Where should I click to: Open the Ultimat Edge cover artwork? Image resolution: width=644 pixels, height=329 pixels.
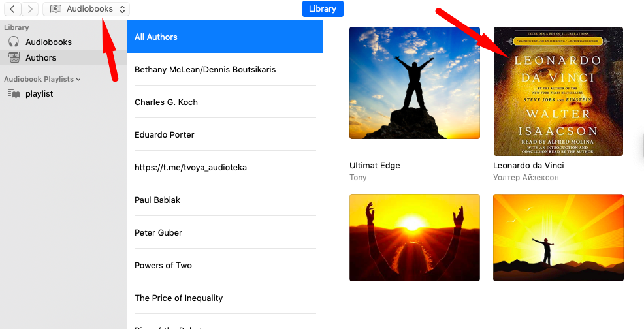[x=414, y=83]
